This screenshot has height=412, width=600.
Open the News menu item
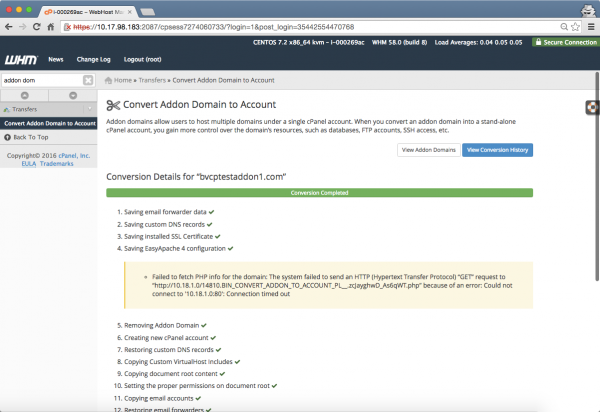pyautogui.click(x=56, y=59)
